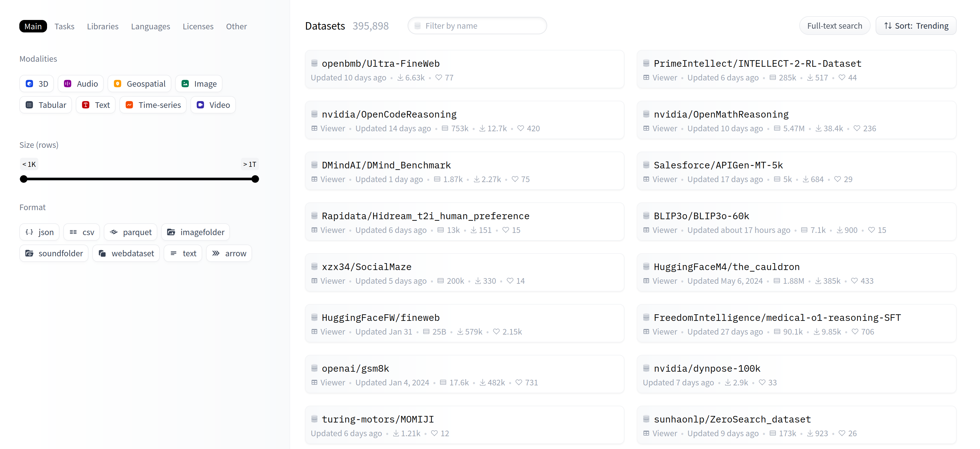
Task: Click the arrow format chevrons icon
Action: pyautogui.click(x=216, y=253)
